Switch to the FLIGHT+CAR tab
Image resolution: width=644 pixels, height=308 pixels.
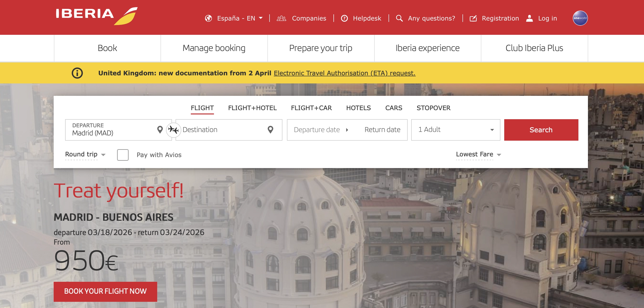(x=311, y=108)
